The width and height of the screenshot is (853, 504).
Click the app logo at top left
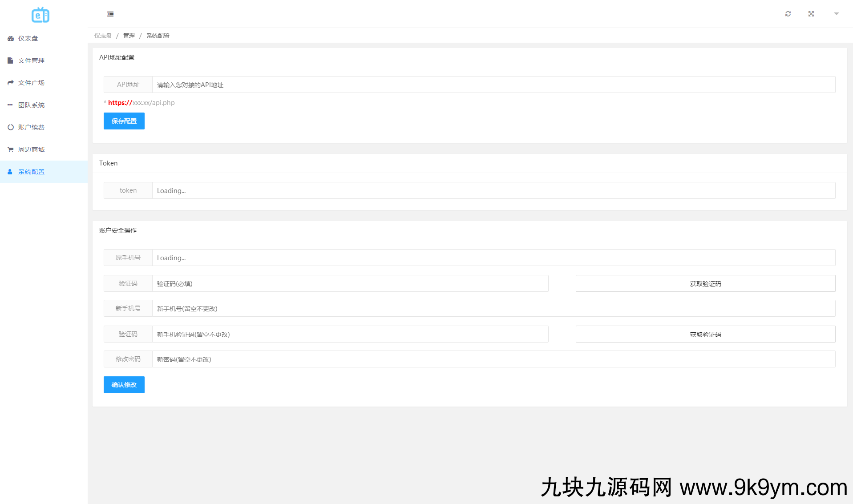click(x=40, y=15)
